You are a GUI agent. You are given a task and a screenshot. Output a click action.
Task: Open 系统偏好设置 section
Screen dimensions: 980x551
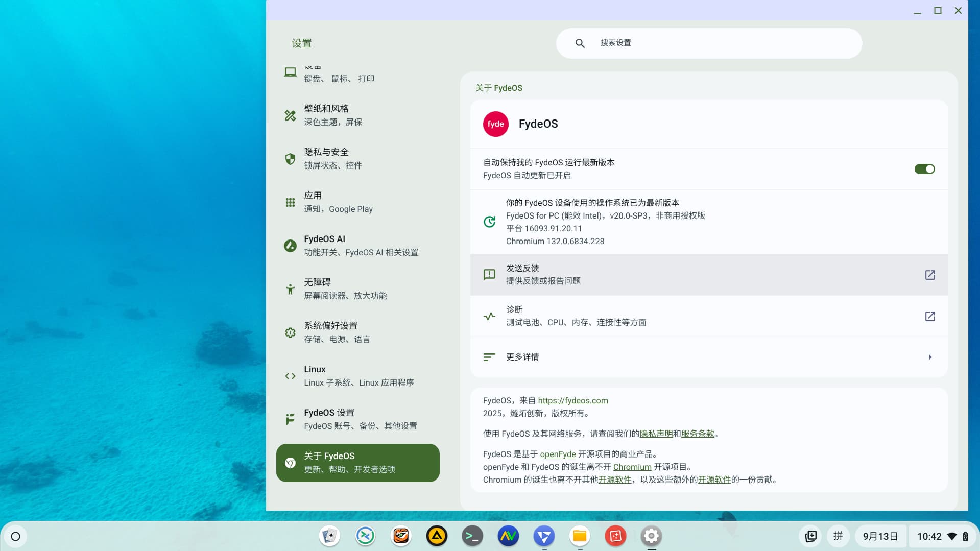click(357, 332)
